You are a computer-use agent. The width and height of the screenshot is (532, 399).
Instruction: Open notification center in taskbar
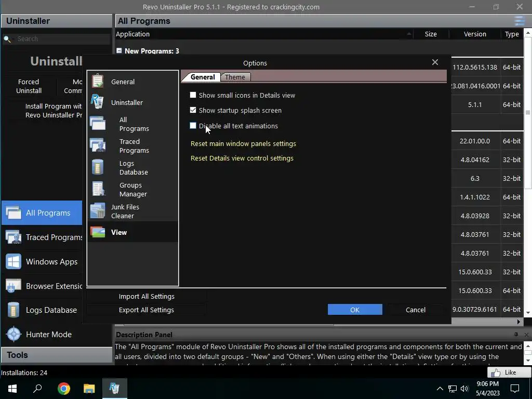[515, 389]
